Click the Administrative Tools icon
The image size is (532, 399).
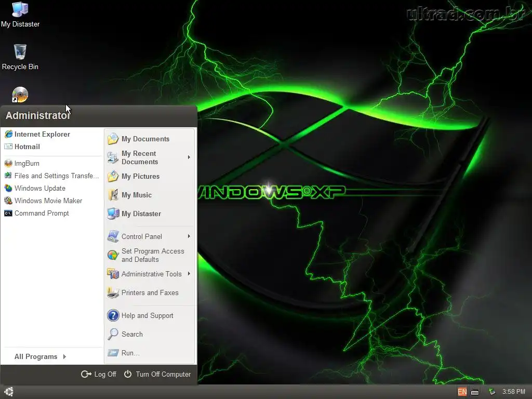point(113,274)
